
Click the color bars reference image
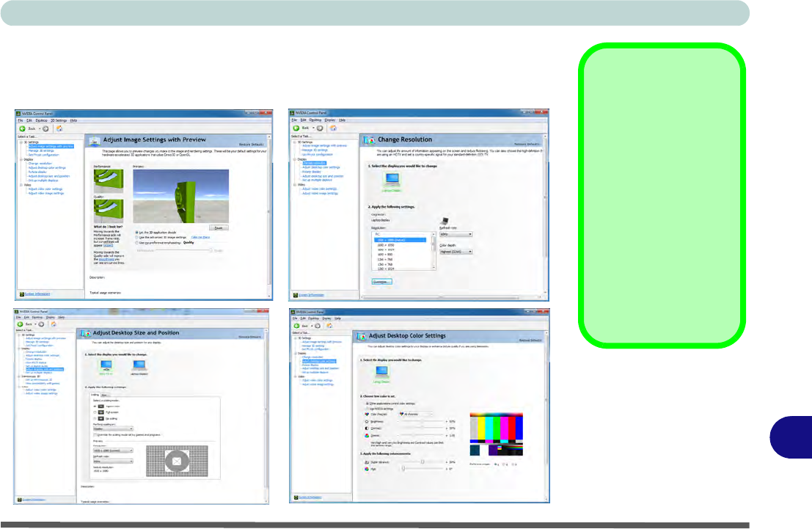496,434
